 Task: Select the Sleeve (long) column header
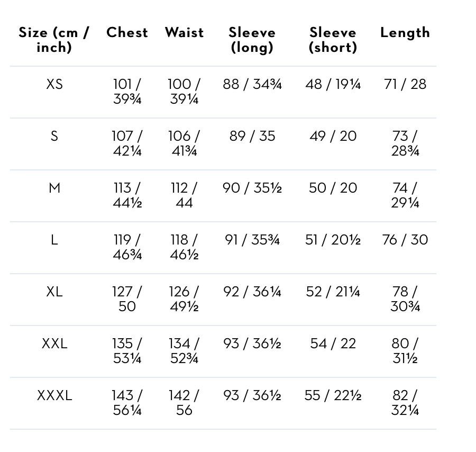[252, 40]
